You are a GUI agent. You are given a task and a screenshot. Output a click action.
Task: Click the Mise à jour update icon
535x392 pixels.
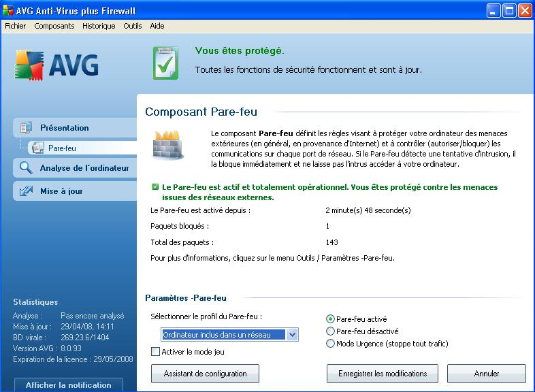[27, 191]
